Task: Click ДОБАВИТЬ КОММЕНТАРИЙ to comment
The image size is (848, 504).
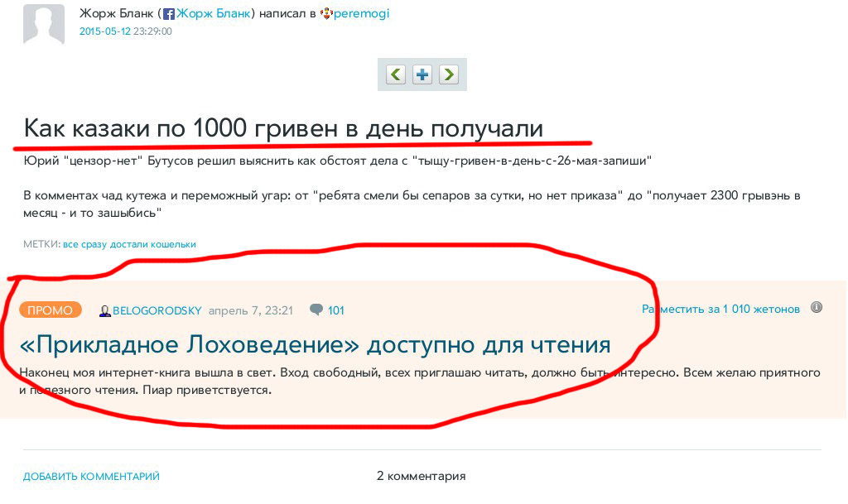Action: pos(91,476)
